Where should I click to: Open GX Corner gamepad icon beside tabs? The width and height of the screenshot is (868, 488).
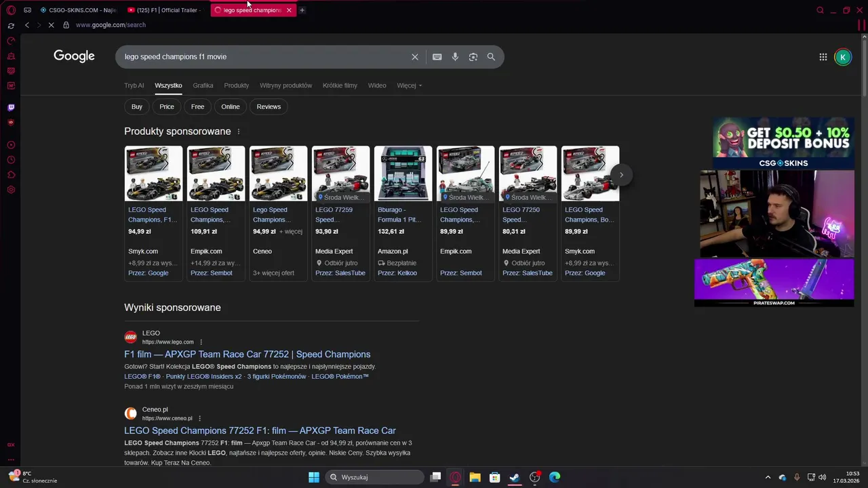pos(27,10)
